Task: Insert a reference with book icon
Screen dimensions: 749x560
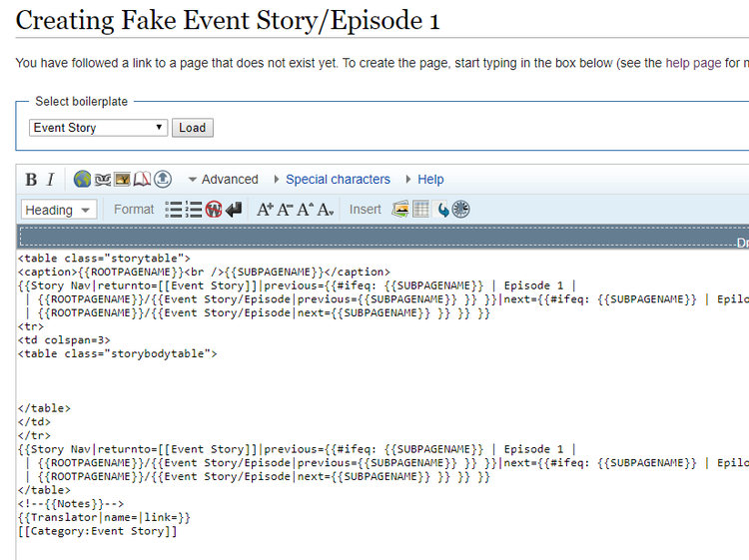Action: point(143,180)
